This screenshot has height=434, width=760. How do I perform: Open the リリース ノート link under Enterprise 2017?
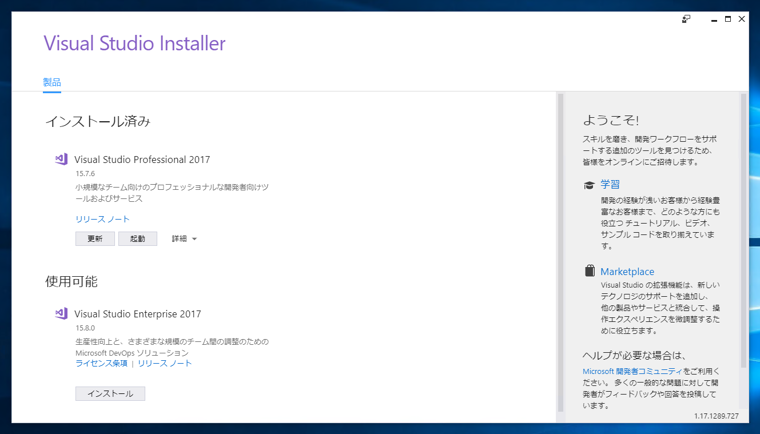coord(165,363)
